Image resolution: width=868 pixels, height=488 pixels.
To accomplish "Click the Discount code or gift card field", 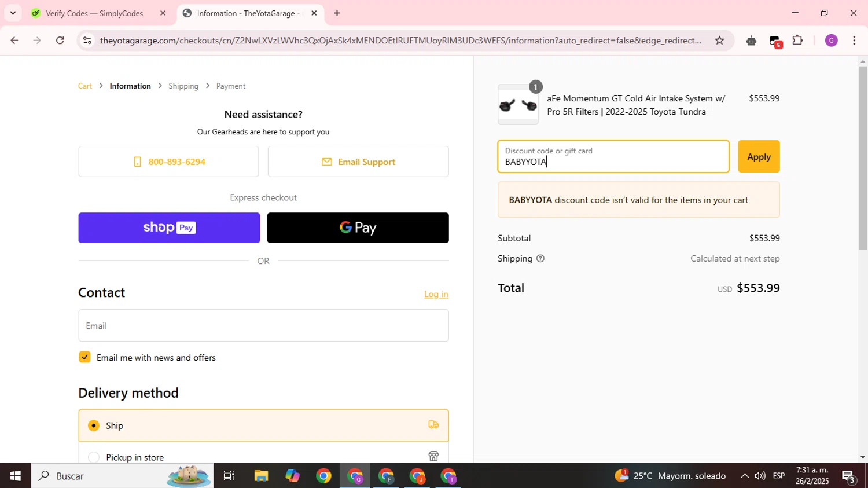I will (x=613, y=156).
